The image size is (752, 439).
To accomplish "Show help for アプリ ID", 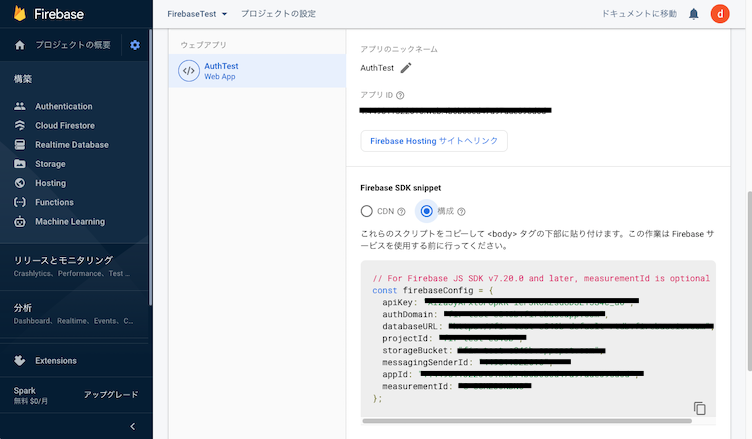I will click(x=400, y=95).
